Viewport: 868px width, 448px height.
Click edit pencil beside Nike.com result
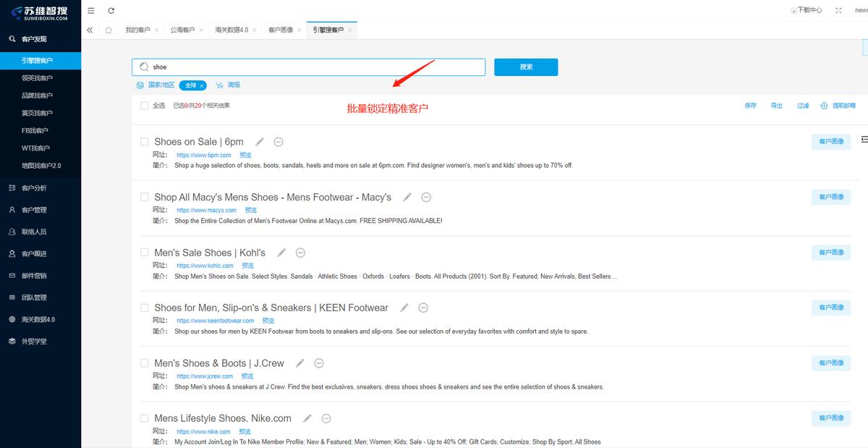[307, 418]
